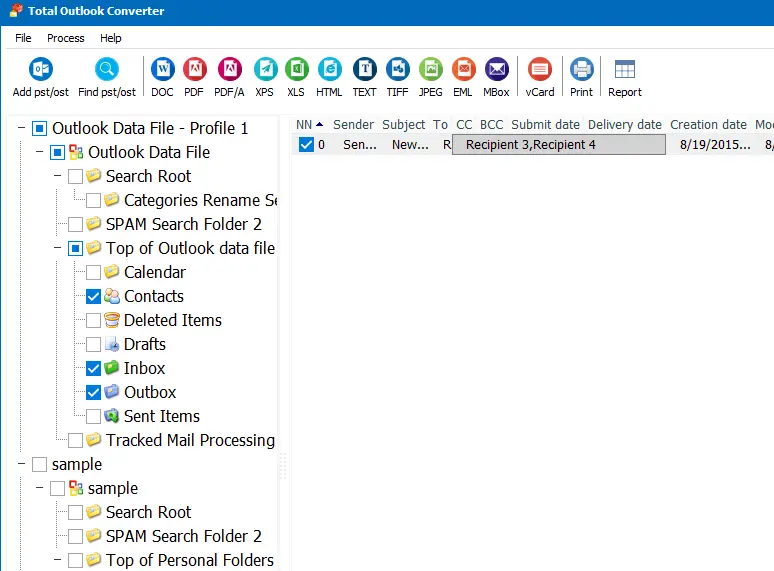774x571 pixels.
Task: Click the Outbox folder icon
Action: click(x=112, y=392)
